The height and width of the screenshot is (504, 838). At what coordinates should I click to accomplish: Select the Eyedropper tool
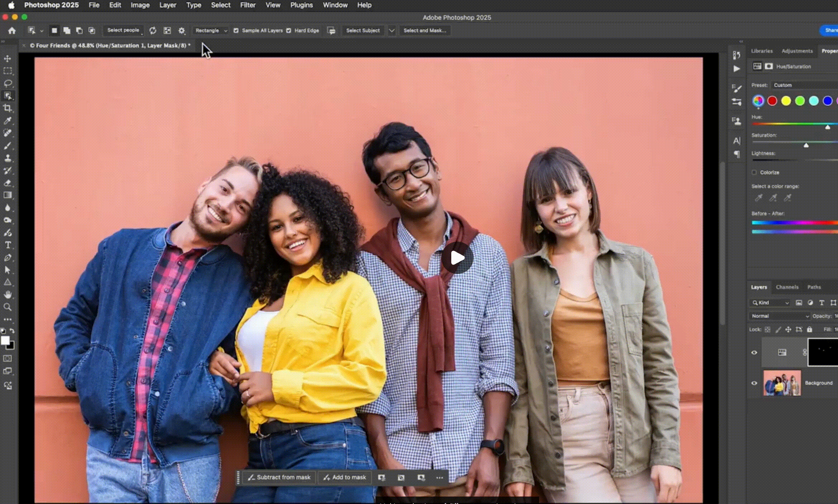8,121
